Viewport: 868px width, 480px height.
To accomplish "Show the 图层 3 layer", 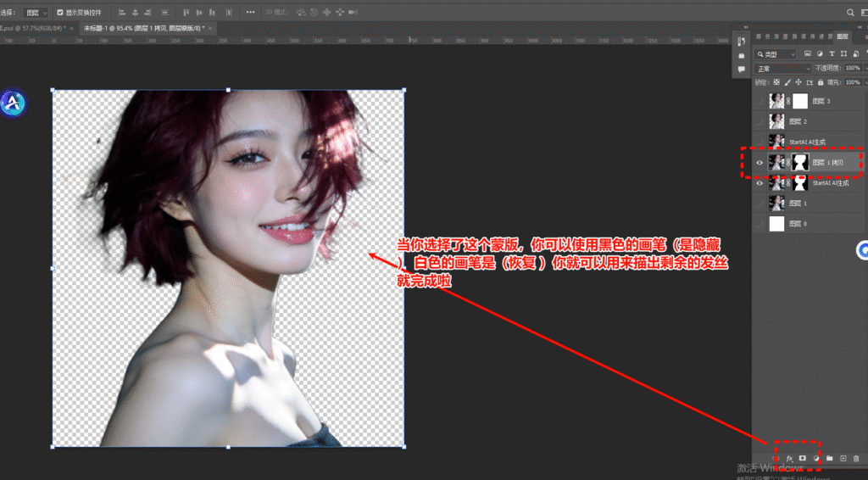I will pos(759,101).
